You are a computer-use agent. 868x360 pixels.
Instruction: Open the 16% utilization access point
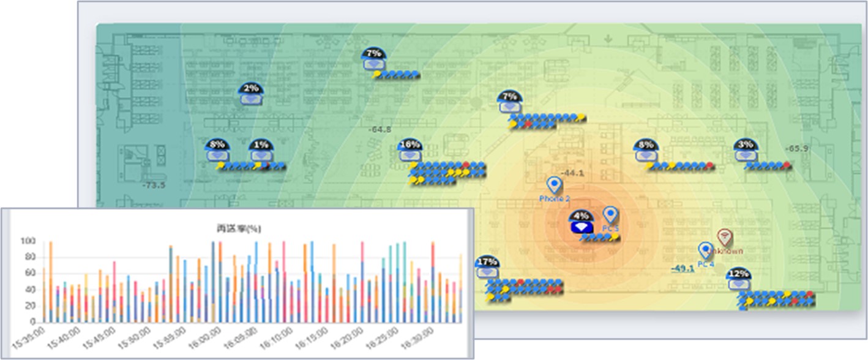tap(409, 152)
